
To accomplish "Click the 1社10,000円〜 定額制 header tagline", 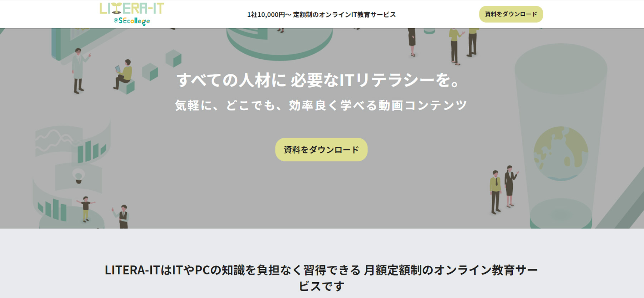I will coord(321,15).
